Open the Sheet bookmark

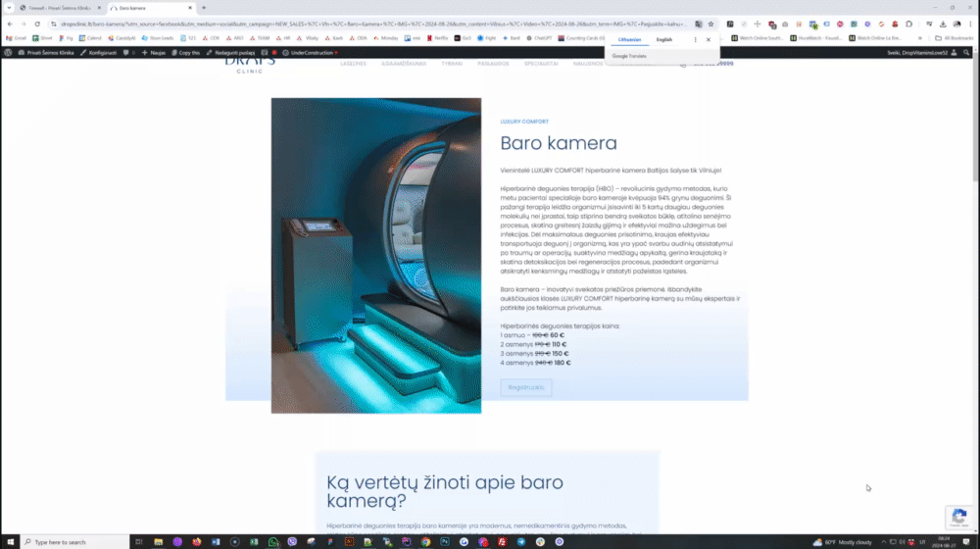pyautogui.click(x=42, y=38)
